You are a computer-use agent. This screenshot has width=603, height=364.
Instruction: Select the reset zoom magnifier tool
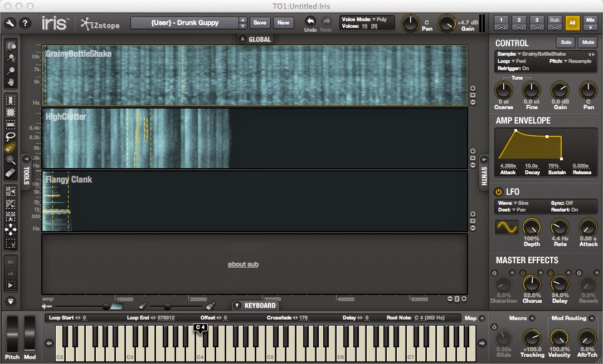11,58
